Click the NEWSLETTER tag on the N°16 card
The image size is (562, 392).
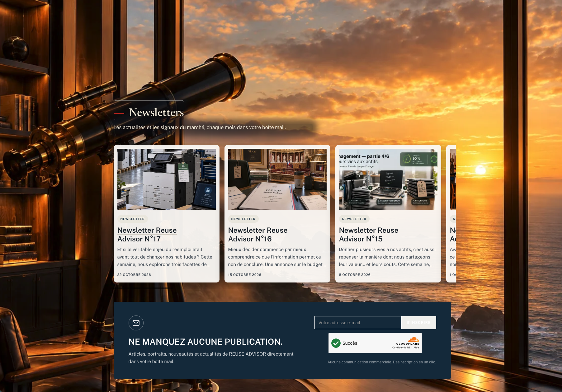click(243, 219)
